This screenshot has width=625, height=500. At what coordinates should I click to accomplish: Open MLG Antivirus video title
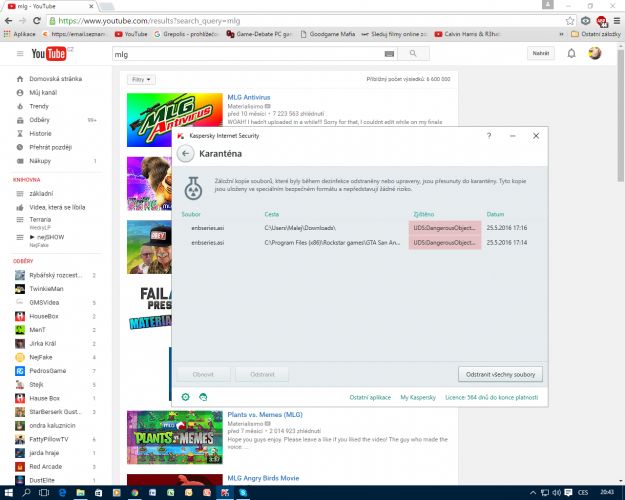pos(249,97)
